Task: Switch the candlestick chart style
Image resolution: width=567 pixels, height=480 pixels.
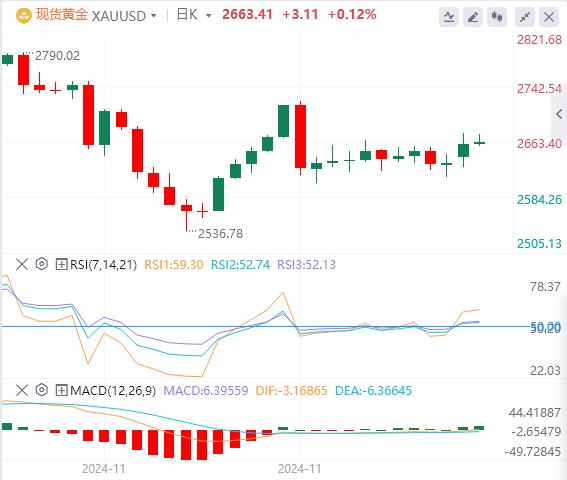Action: coord(497,17)
